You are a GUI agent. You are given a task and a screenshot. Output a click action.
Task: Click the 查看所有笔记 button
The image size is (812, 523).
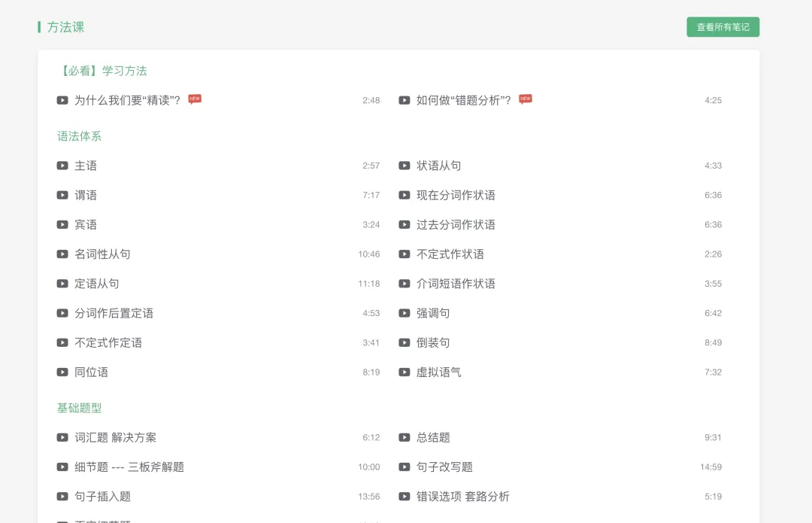pyautogui.click(x=723, y=27)
